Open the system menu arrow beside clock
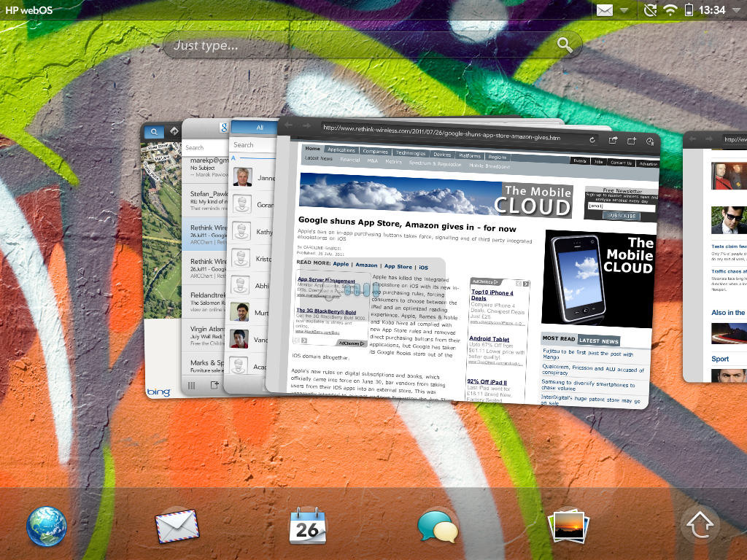Screen dimensions: 747x560 tap(736, 10)
